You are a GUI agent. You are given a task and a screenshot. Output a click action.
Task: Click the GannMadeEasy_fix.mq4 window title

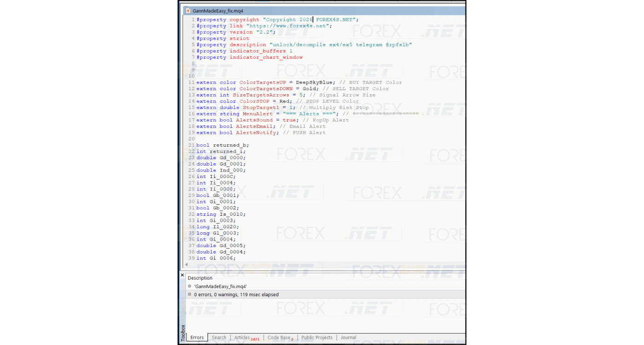218,11
